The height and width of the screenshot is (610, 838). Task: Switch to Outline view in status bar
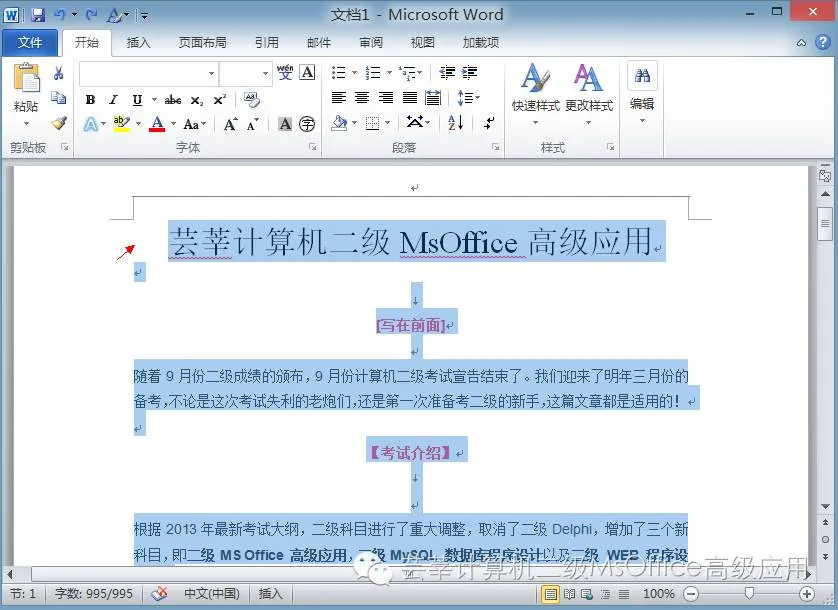tap(606, 593)
